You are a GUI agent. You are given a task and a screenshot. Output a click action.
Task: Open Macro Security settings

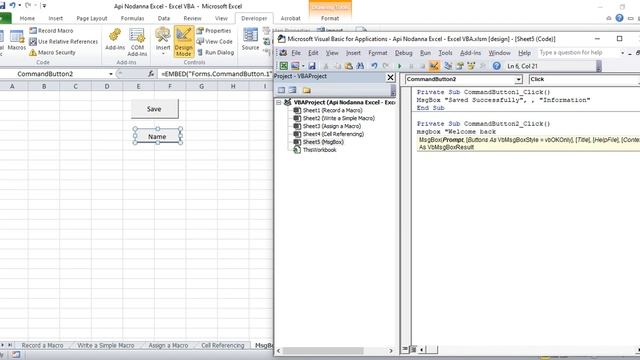tap(52, 53)
